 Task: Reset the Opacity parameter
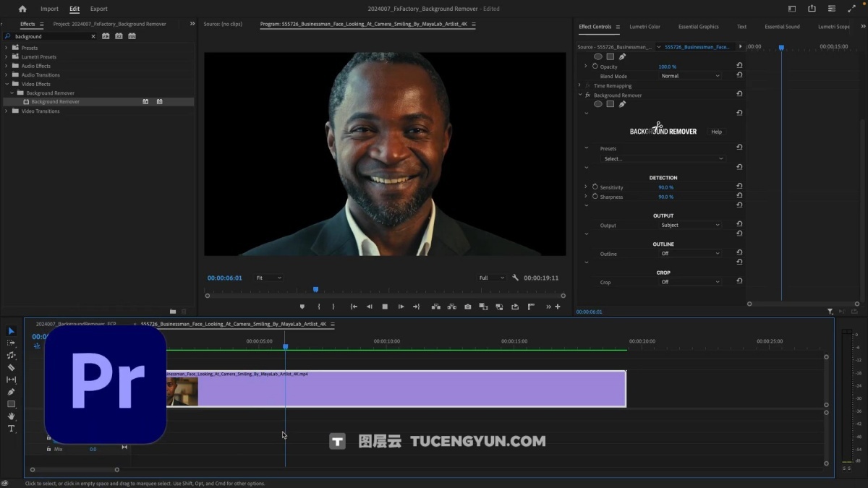coord(739,66)
